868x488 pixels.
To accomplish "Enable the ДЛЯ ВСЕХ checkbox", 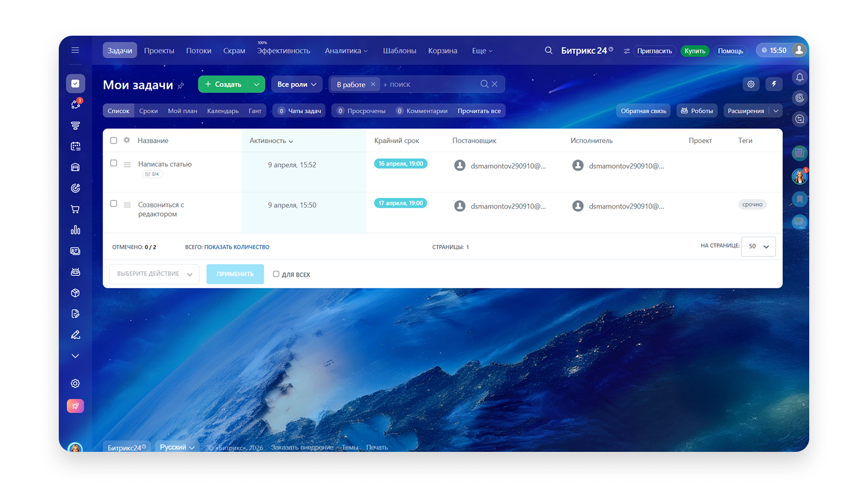I will [276, 274].
